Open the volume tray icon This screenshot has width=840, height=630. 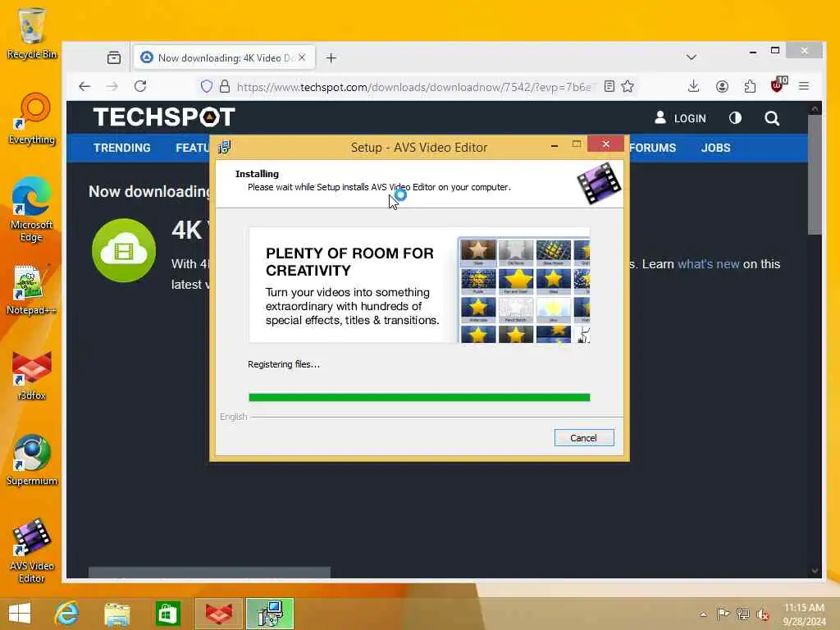762,614
